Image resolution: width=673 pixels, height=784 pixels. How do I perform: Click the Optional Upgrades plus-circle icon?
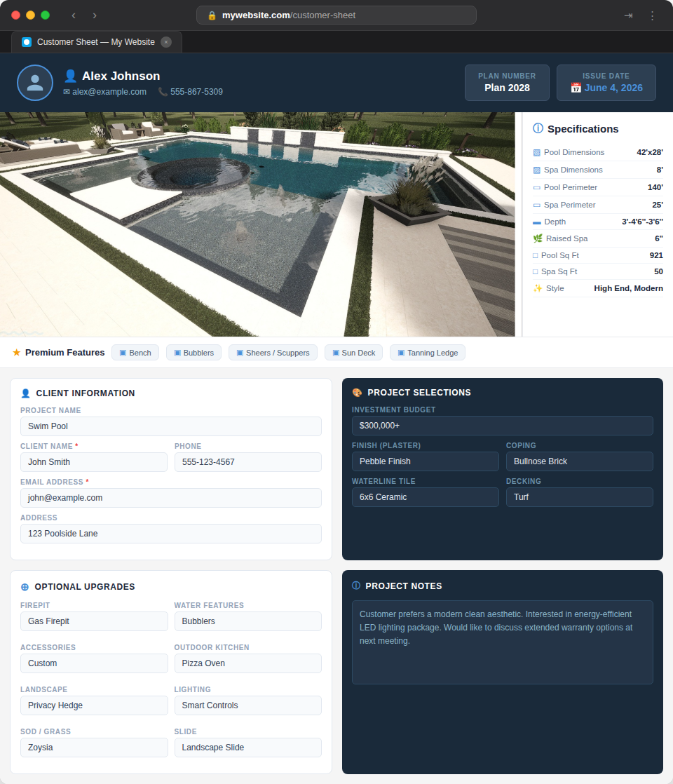25,587
